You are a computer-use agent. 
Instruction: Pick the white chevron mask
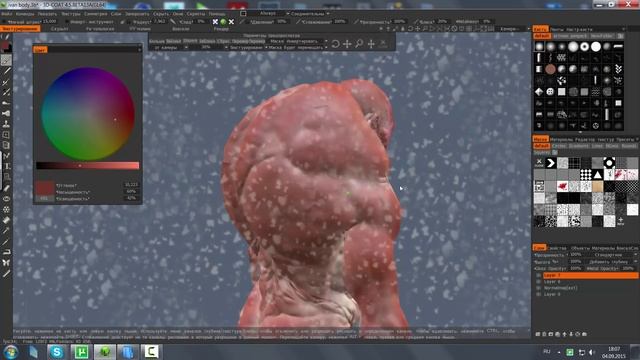point(551,163)
